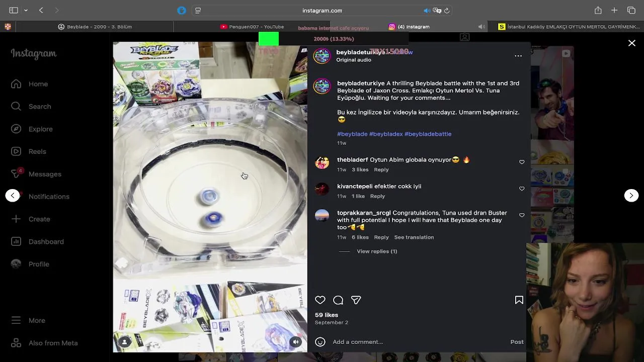The image size is (644, 362).
Task: Expand View replies (1)
Action: tap(377, 251)
